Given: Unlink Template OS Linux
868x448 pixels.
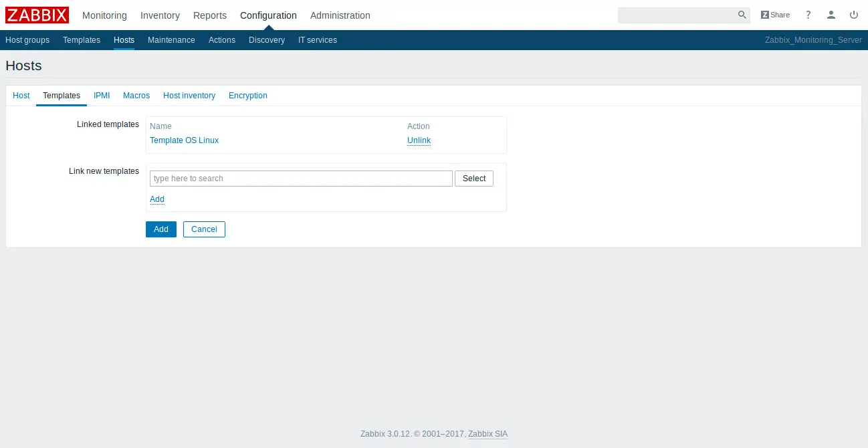Looking at the screenshot, I should pos(419,140).
